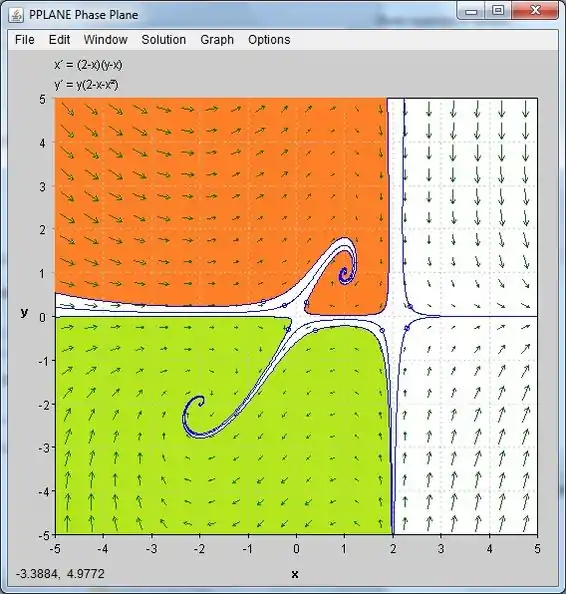Click the spiral center near (-2,-2)
The width and height of the screenshot is (566, 594).
pos(200,403)
